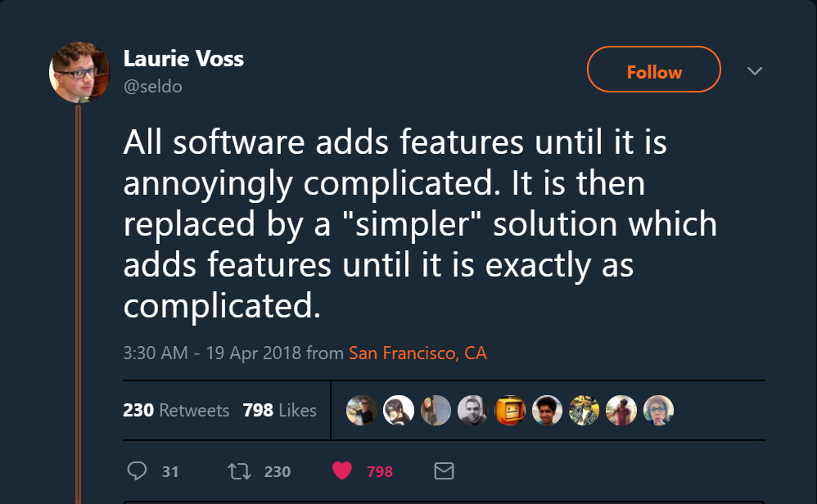This screenshot has width=817, height=504.
Task: Click the black-and-white man avatar
Action: click(x=472, y=410)
